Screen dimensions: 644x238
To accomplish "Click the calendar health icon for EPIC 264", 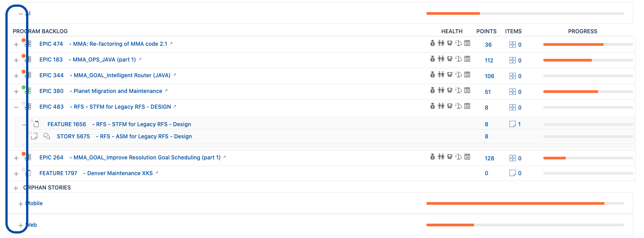I will click(x=467, y=157).
